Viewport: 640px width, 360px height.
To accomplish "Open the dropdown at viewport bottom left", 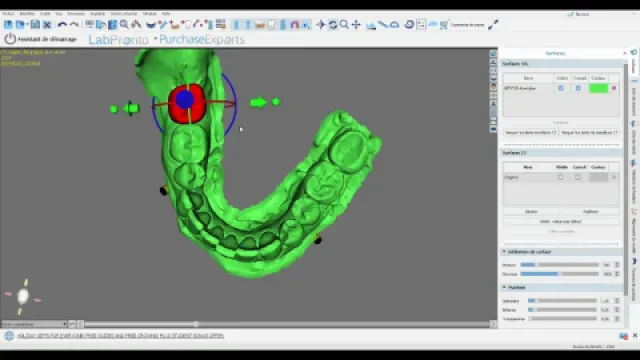I will [x=34, y=324].
